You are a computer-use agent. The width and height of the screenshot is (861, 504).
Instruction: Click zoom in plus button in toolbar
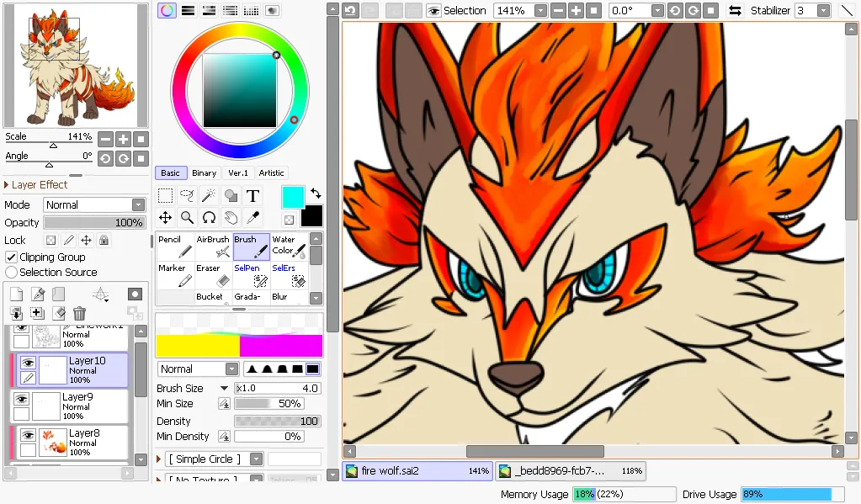click(x=576, y=10)
